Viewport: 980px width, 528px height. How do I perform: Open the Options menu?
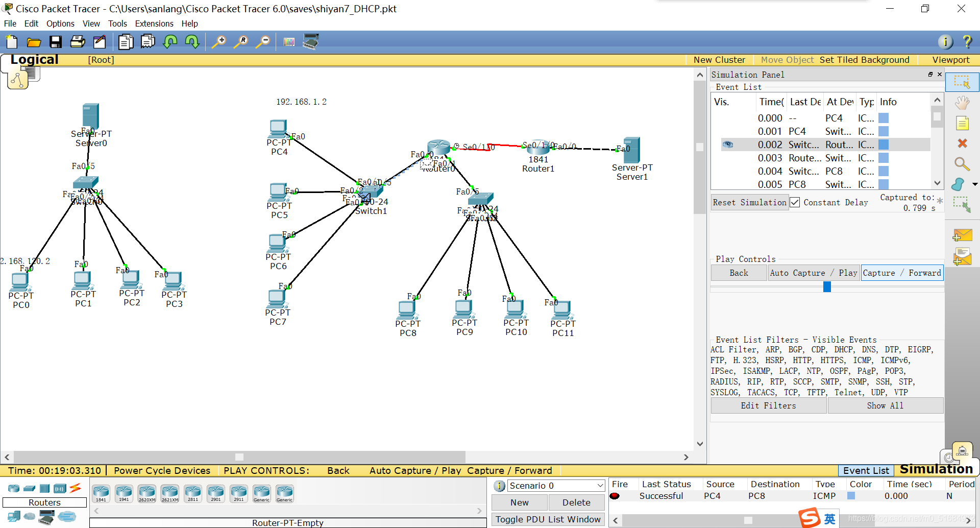click(x=60, y=23)
